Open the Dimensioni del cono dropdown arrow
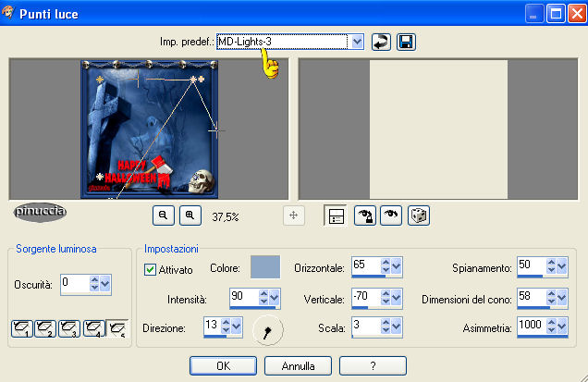Image resolution: width=588 pixels, height=382 pixels. click(x=561, y=298)
